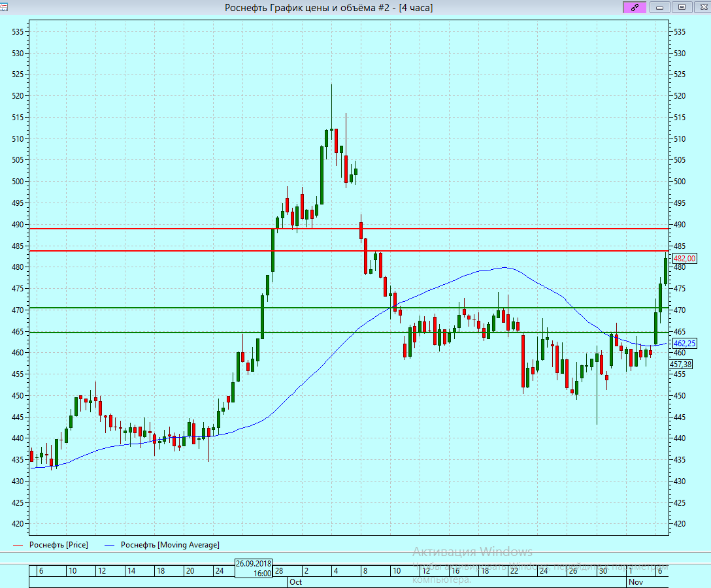The image size is (711, 588).
Task: Click date label 22 on time axis
Action: 514,571
